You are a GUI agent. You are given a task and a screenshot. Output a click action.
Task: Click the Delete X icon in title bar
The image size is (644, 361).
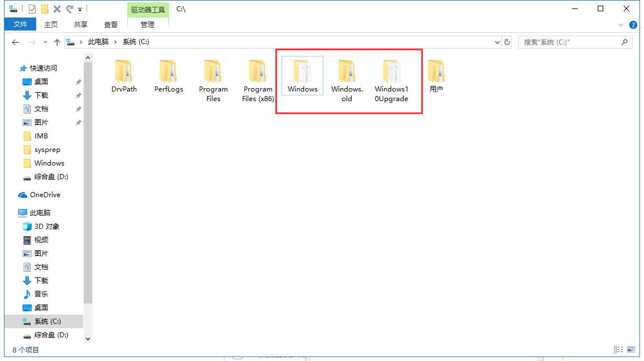pyautogui.click(x=57, y=9)
